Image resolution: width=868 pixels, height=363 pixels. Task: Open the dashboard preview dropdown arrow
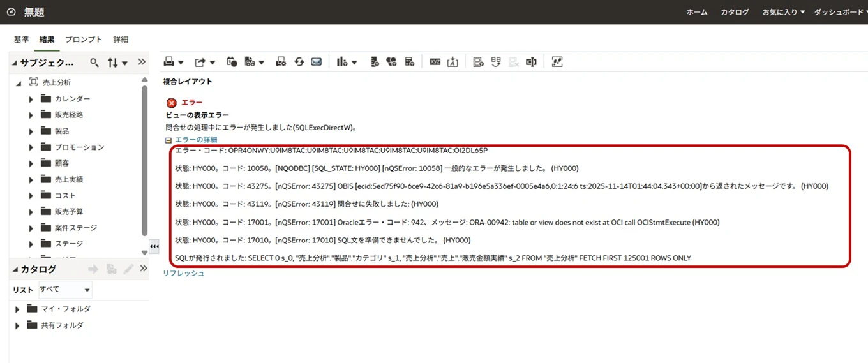[x=262, y=63]
